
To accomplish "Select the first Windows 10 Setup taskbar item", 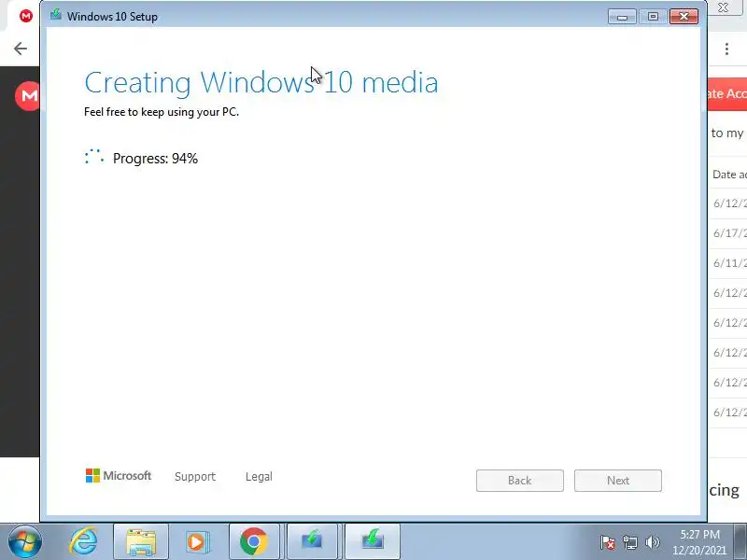I will click(313, 542).
